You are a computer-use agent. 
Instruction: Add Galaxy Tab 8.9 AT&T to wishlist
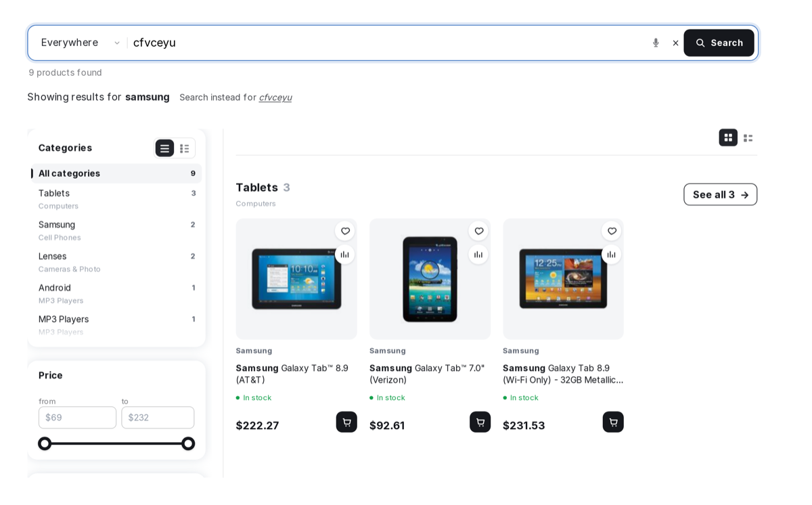[345, 231]
